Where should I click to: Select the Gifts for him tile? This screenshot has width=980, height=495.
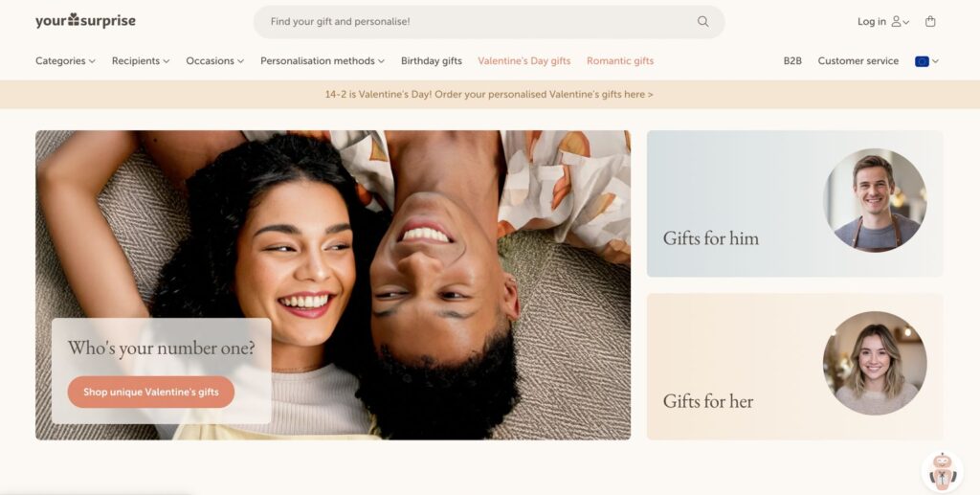[x=795, y=204]
